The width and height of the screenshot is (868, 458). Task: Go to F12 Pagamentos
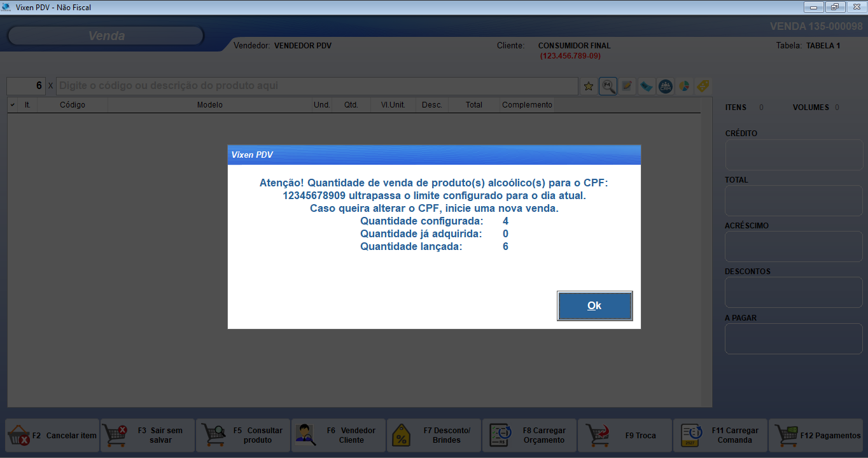point(816,436)
